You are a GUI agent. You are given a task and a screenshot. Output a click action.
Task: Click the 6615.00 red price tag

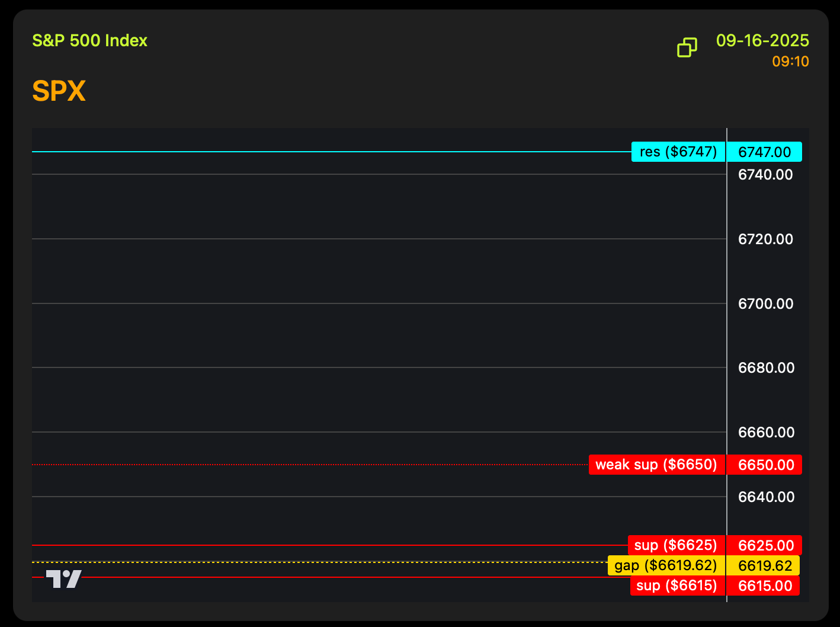coord(764,586)
